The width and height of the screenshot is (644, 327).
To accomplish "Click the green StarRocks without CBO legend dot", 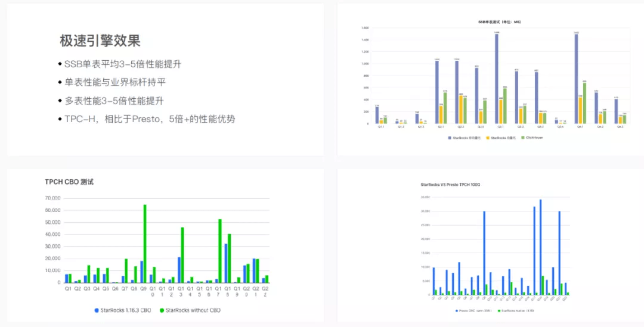I will click(161, 310).
